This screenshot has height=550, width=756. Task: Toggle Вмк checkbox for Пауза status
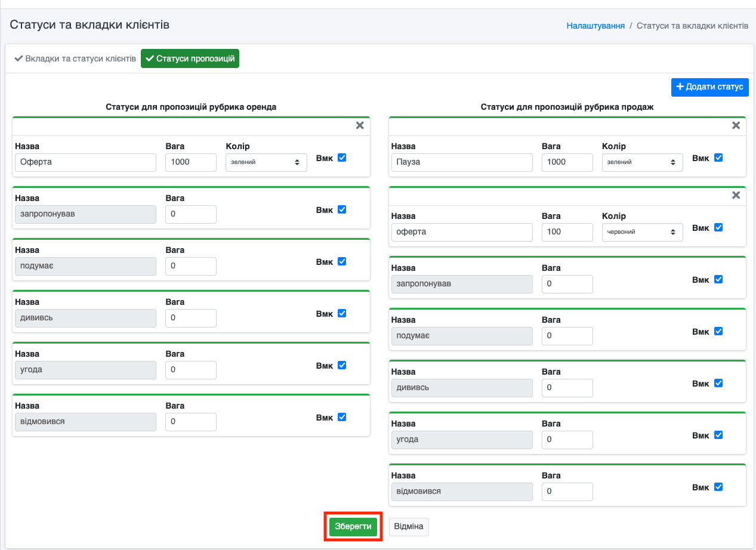tap(718, 157)
